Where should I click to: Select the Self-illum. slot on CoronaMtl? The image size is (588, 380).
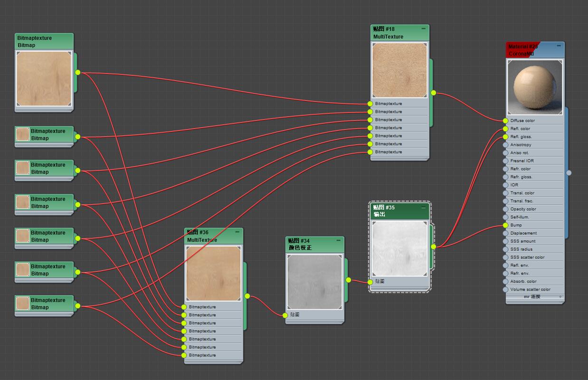(x=506, y=217)
